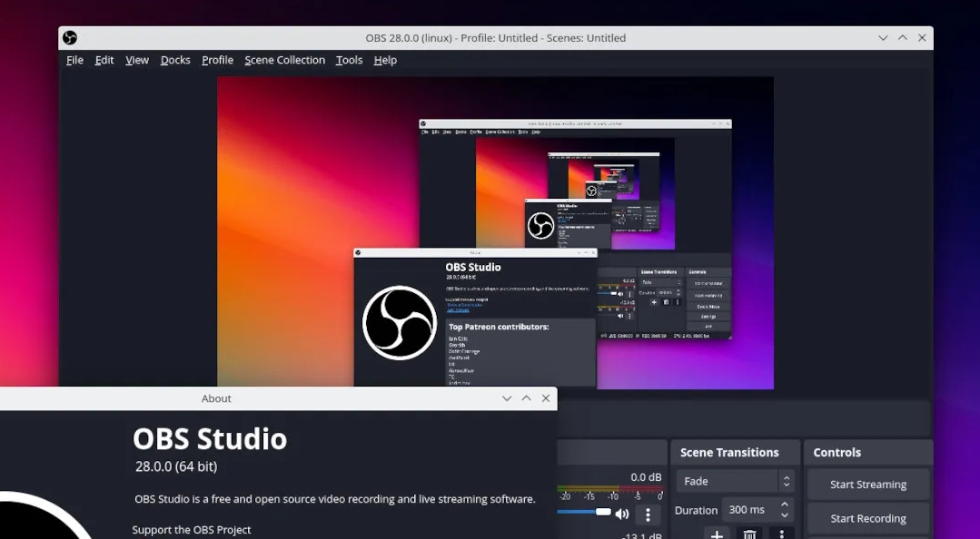Image resolution: width=980 pixels, height=539 pixels.
Task: Click the 'Duration' label
Action: pyautogui.click(x=696, y=510)
